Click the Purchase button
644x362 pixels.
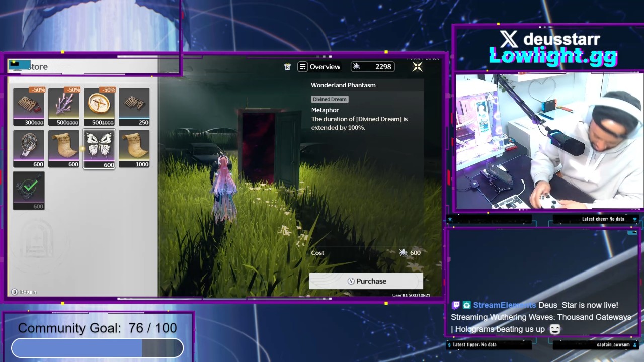366,281
